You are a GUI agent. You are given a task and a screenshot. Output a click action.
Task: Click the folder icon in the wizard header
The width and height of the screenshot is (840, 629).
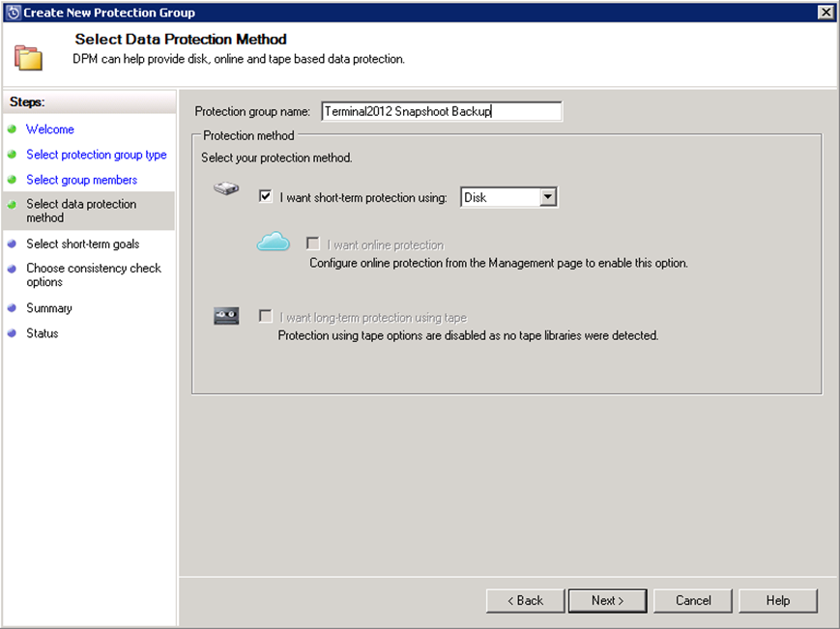(28, 58)
